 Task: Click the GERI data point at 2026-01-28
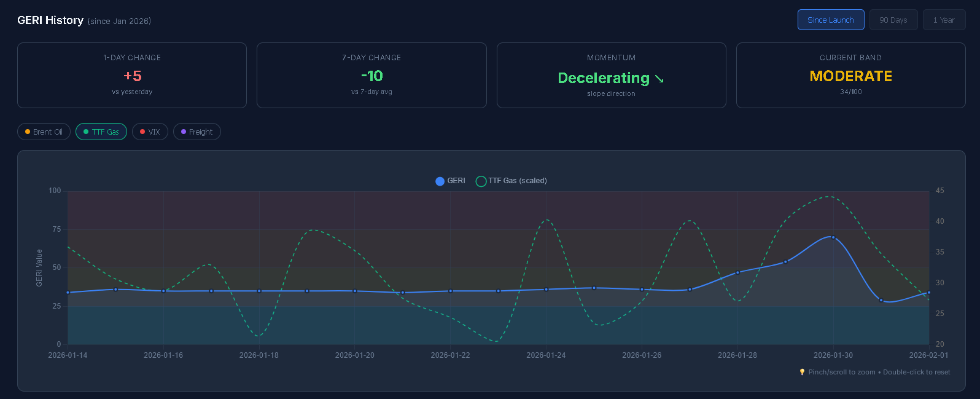737,272
